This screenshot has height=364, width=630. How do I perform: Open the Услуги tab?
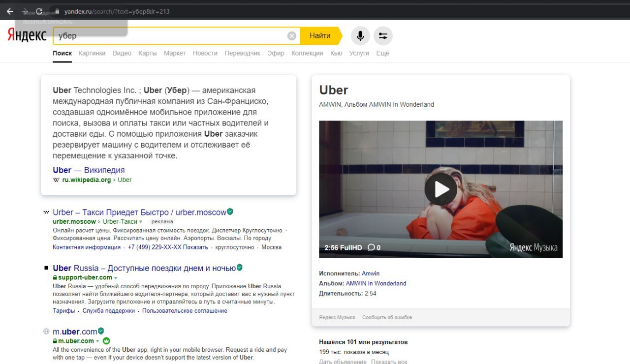coord(359,53)
